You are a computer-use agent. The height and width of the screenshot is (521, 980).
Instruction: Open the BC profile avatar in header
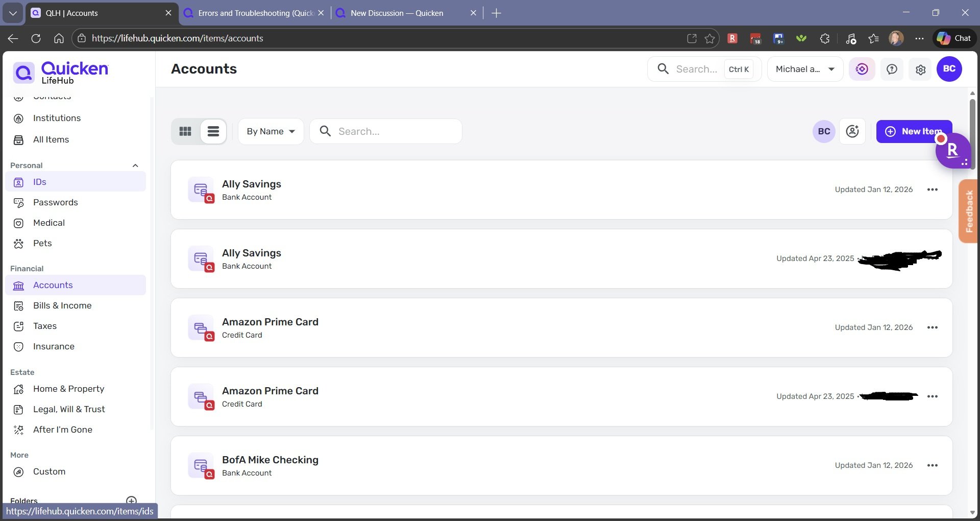click(x=949, y=69)
